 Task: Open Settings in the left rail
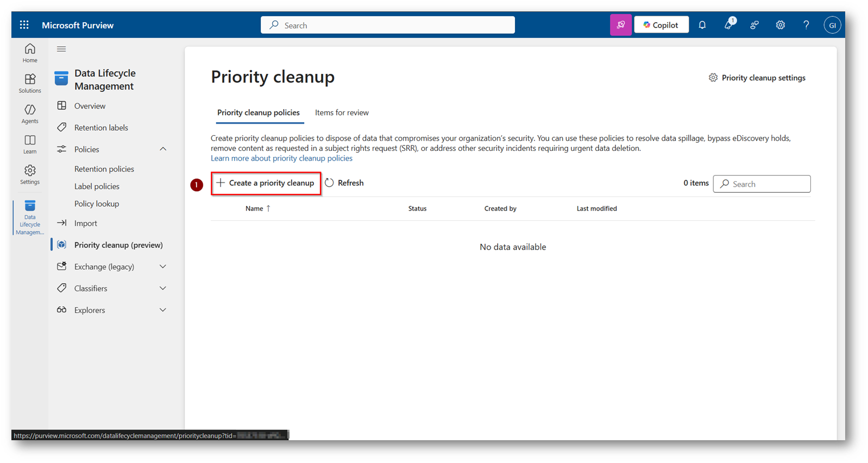30,175
